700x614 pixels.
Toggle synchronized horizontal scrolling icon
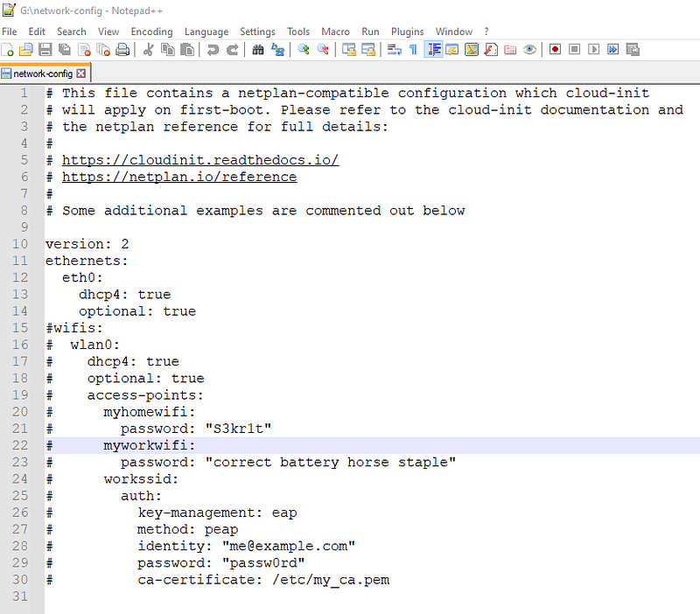368,50
